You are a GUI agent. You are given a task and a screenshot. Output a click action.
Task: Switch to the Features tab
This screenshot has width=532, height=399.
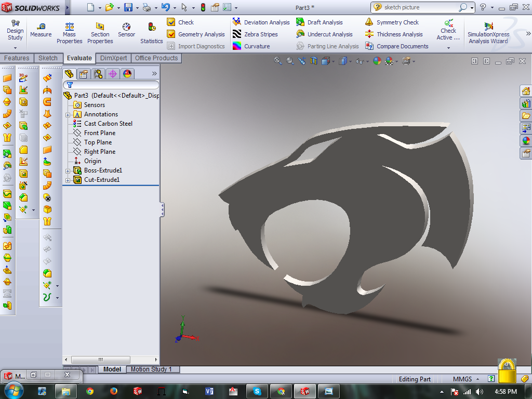point(17,58)
